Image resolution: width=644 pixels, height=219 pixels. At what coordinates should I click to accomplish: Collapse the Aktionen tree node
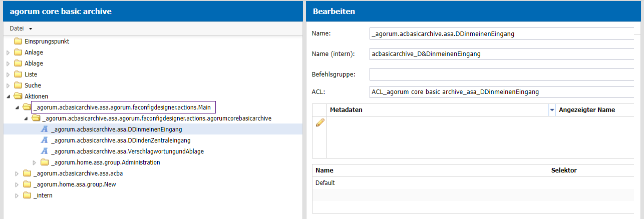[8, 96]
